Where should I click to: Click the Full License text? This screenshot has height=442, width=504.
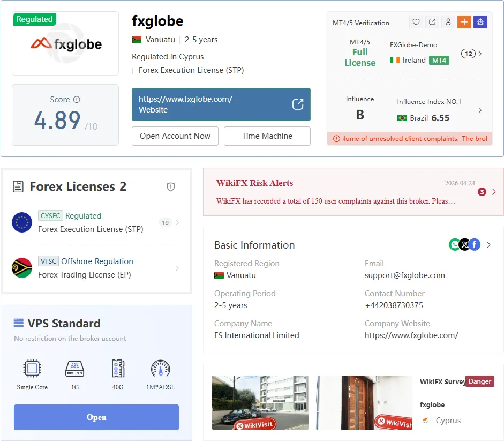pyautogui.click(x=360, y=57)
